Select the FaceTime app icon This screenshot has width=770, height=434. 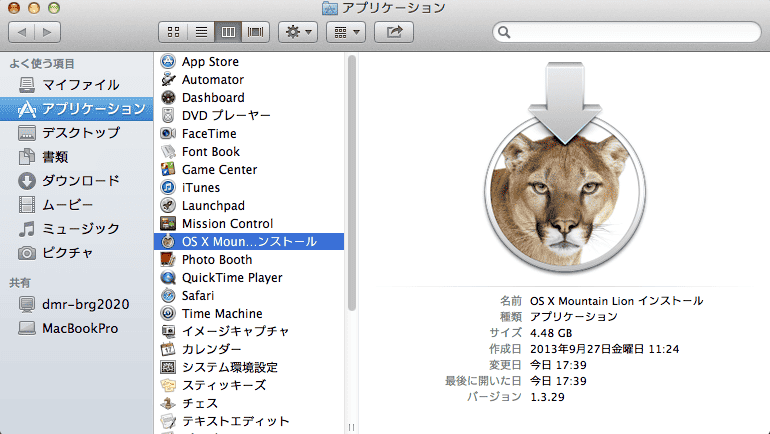[168, 133]
